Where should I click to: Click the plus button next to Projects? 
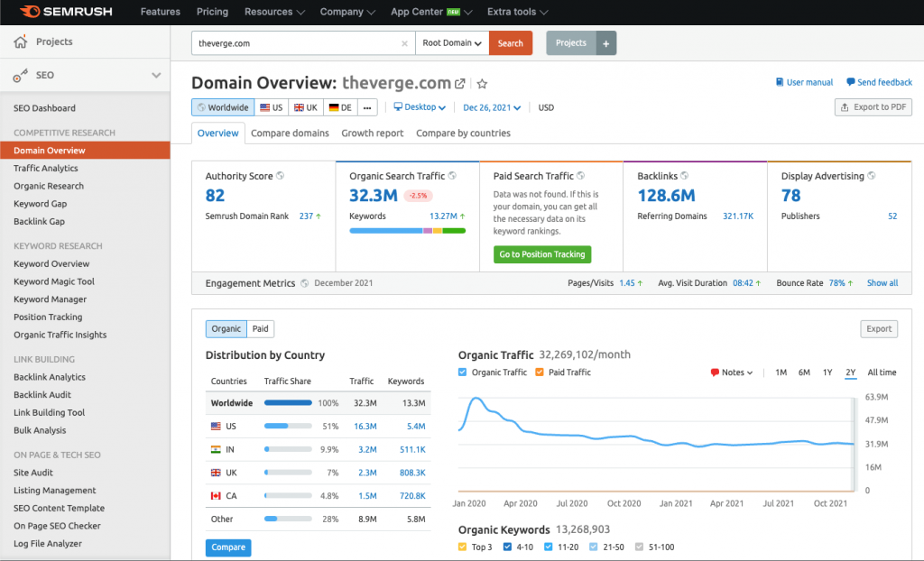(605, 43)
